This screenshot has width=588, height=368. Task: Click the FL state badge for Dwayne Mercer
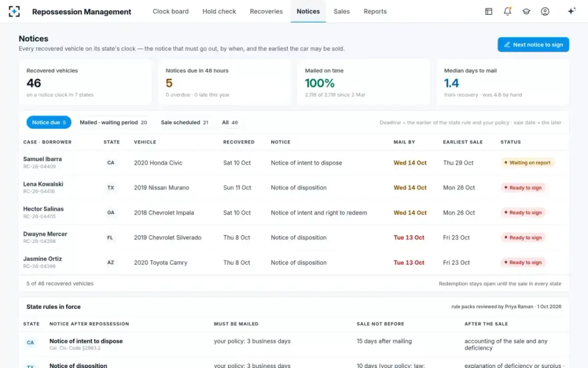point(110,237)
